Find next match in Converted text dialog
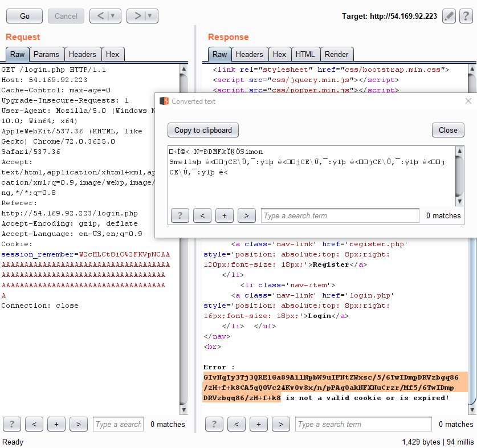This screenshot has height=448, width=477. pyautogui.click(x=247, y=216)
